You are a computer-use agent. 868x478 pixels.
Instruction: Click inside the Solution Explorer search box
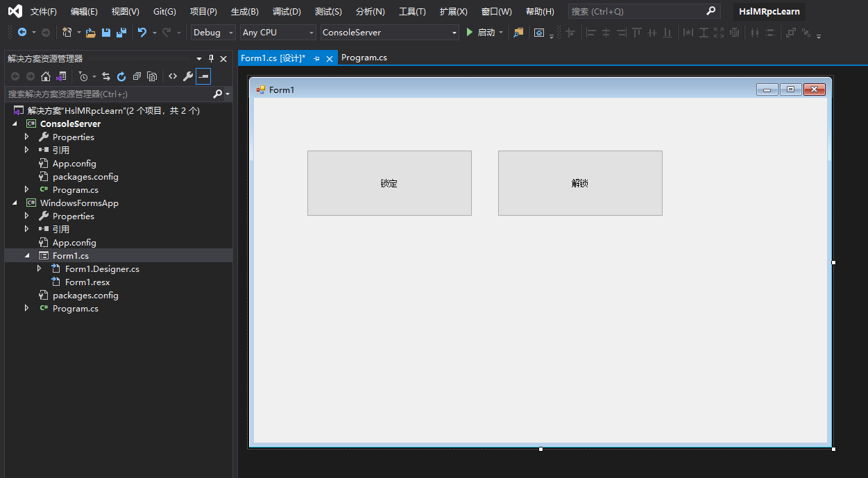tap(104, 94)
